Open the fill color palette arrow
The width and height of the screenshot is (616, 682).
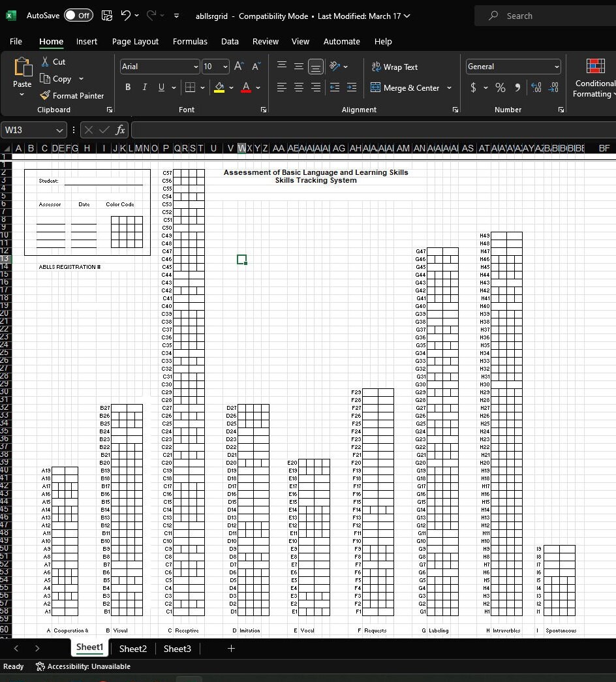(x=231, y=87)
